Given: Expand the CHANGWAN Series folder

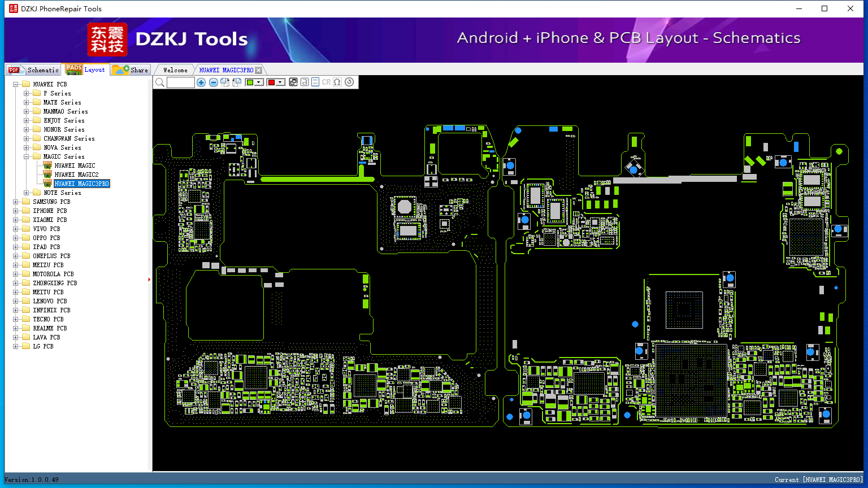Looking at the screenshot, I should [x=27, y=138].
